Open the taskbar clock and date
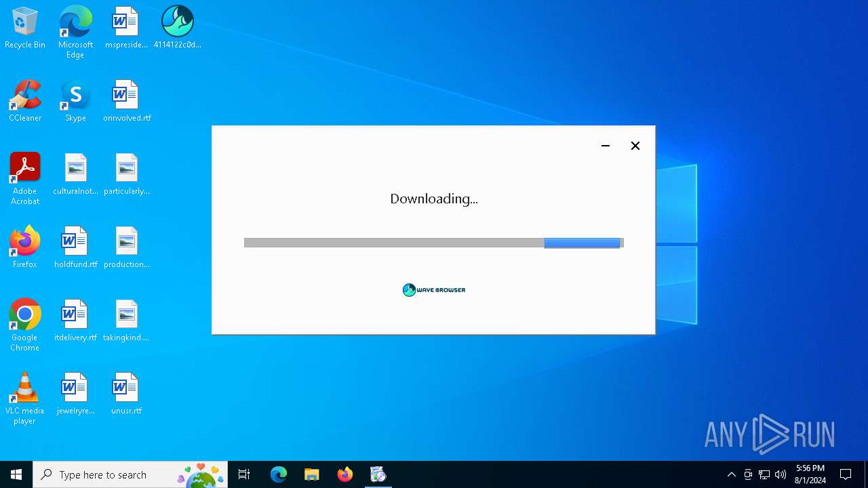 [810, 474]
